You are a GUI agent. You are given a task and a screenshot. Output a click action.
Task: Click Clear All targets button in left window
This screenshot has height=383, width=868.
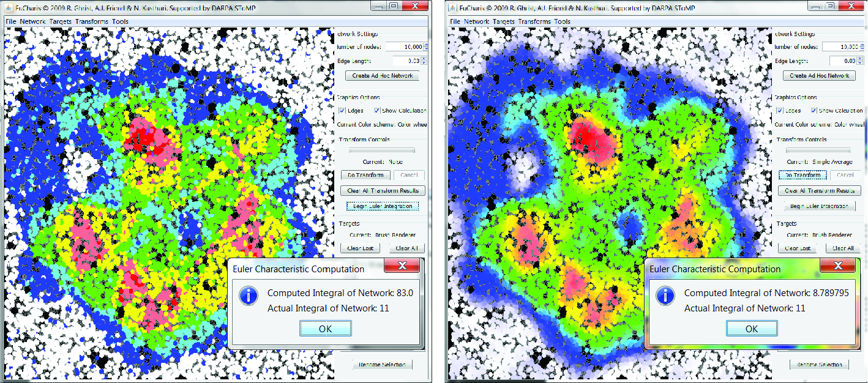point(406,248)
